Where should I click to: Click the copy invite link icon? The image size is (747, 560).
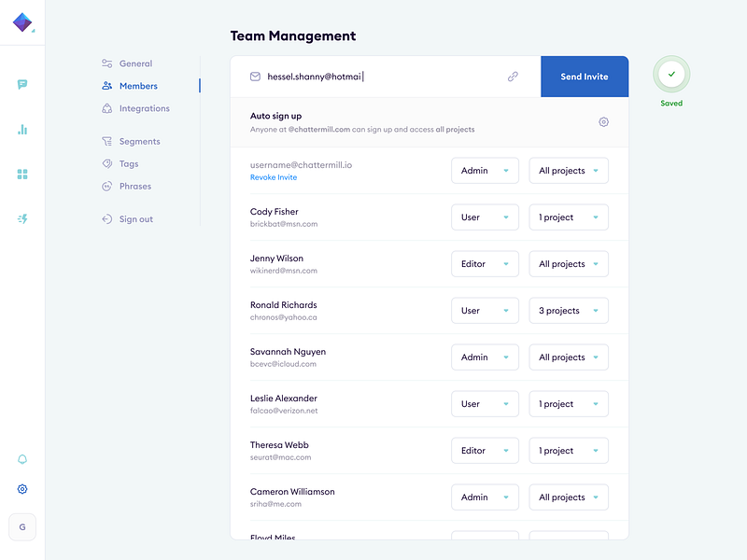(x=513, y=77)
